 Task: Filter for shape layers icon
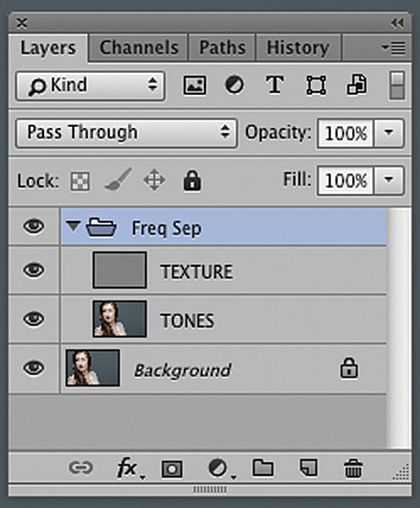pyautogui.click(x=316, y=86)
